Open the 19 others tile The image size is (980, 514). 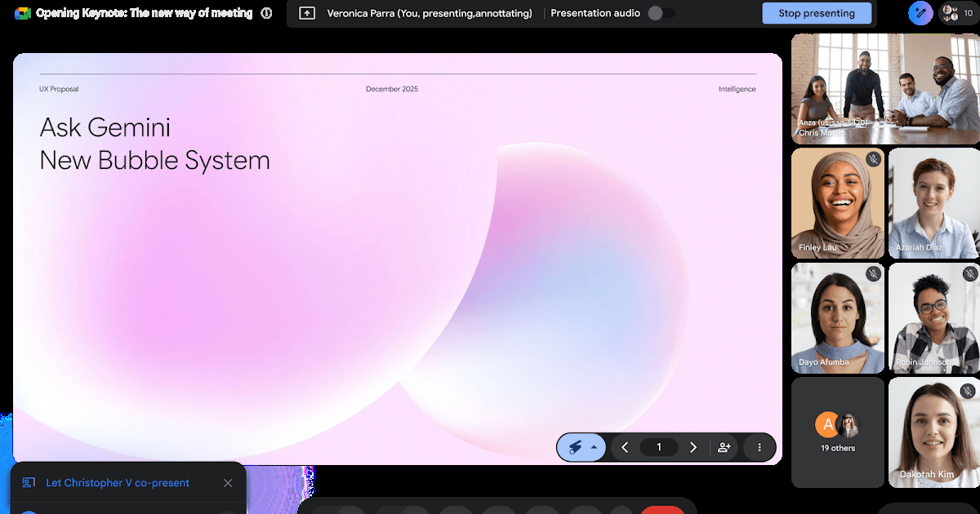click(838, 432)
